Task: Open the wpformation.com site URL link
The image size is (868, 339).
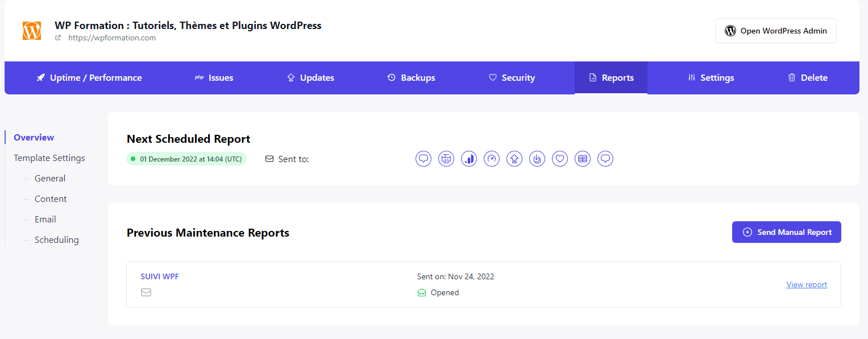Action: pos(111,38)
